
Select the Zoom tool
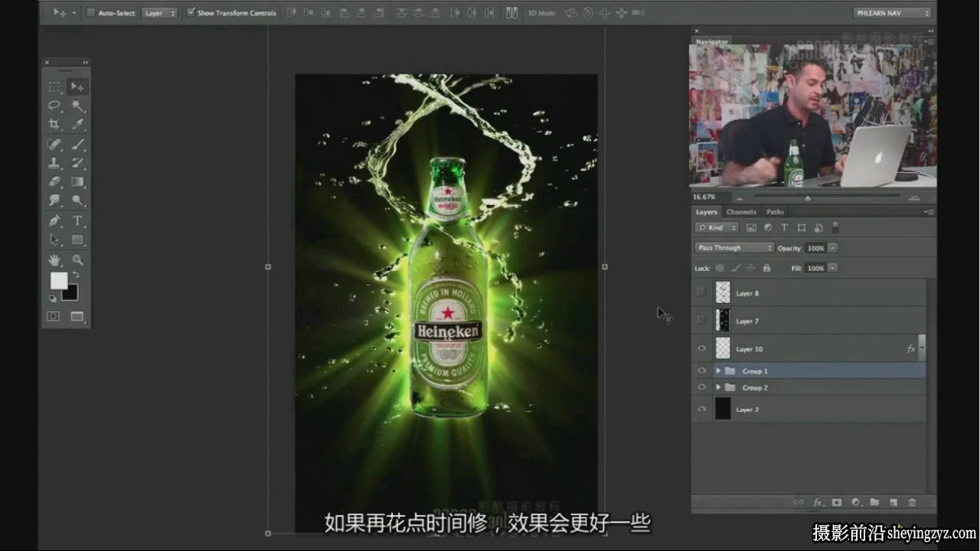pyautogui.click(x=77, y=260)
